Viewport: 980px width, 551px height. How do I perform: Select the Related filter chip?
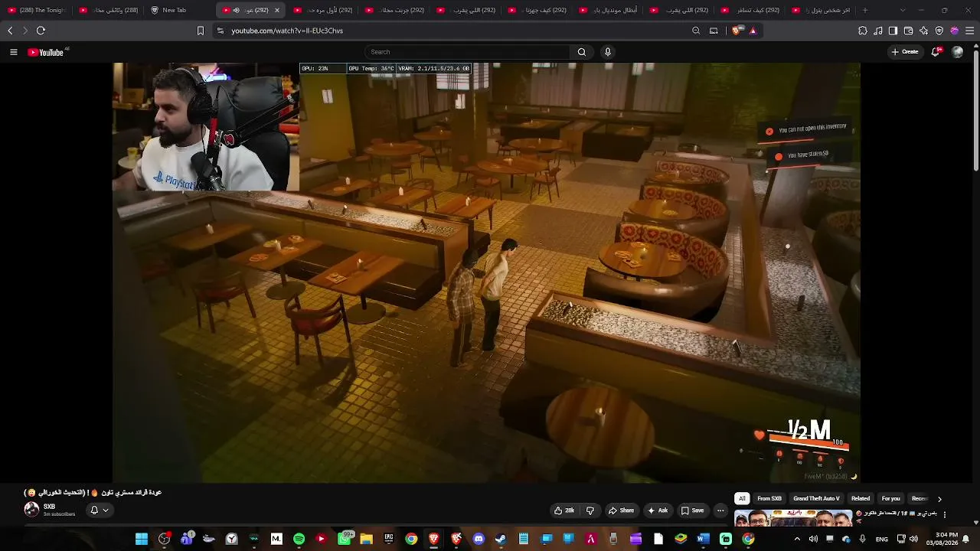point(861,499)
